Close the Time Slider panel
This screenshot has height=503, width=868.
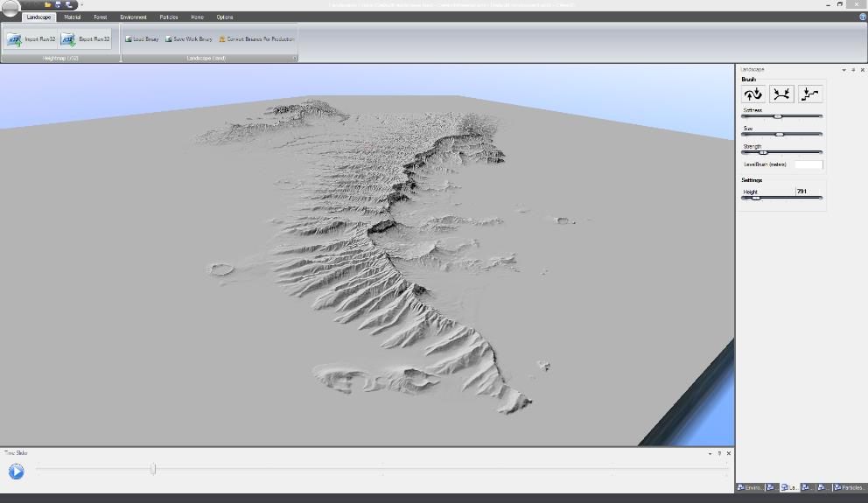coord(729,453)
